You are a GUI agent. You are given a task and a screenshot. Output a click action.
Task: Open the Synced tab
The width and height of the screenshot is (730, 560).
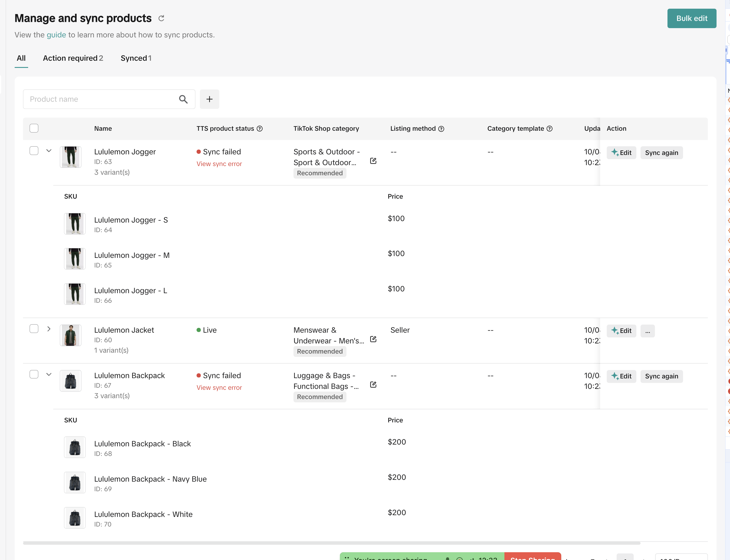(136, 58)
